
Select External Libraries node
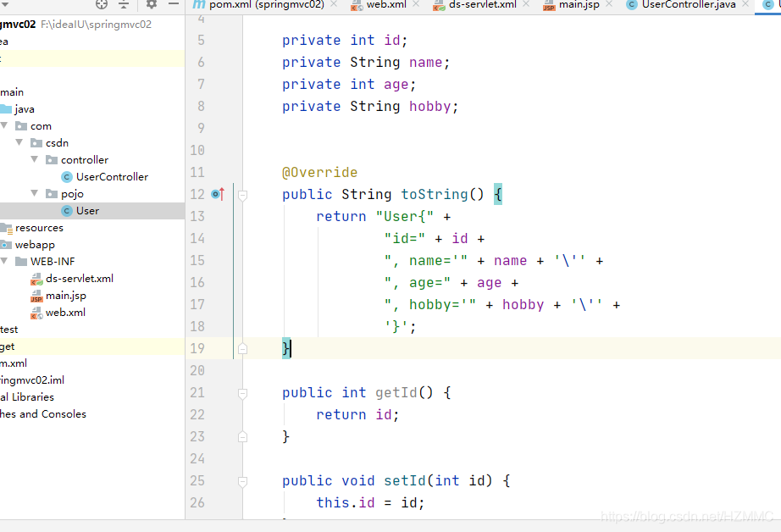click(x=27, y=397)
